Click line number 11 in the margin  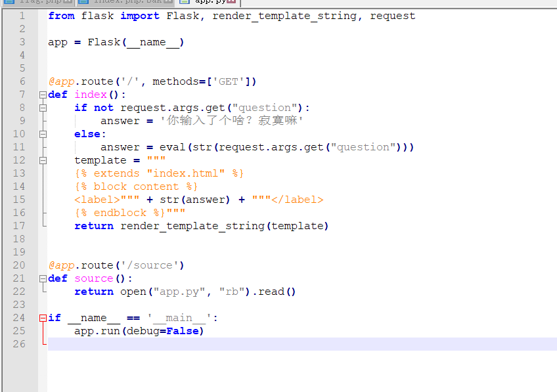(x=19, y=147)
